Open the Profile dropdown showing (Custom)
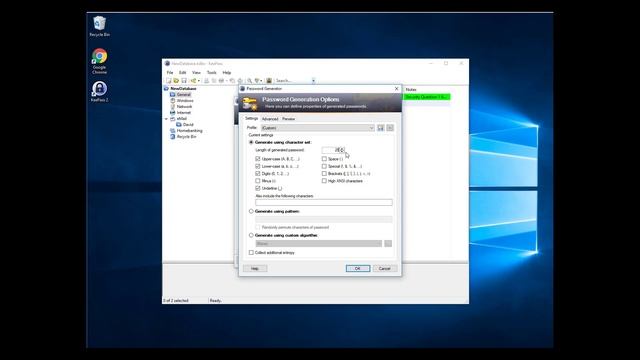640x360 pixels. coord(318,128)
